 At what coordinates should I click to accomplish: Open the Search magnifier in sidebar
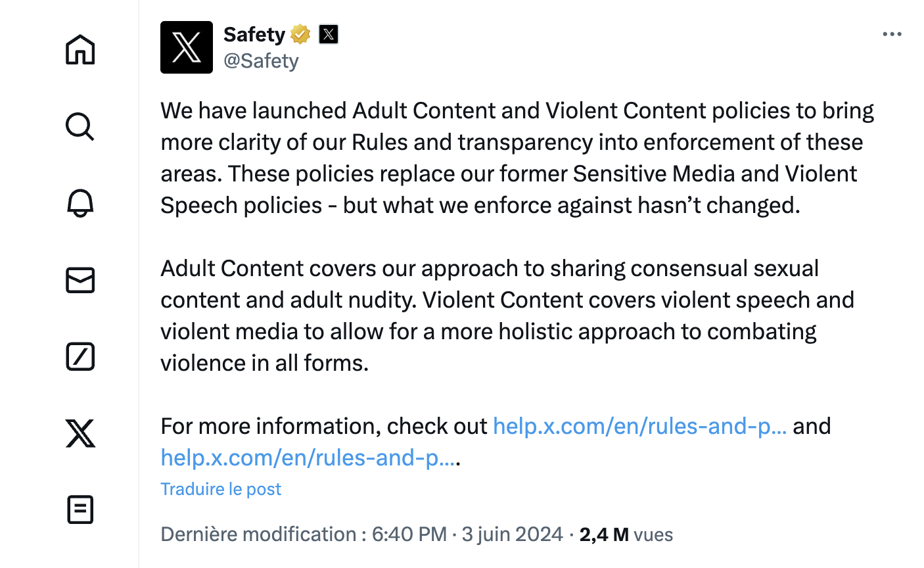[x=80, y=126]
